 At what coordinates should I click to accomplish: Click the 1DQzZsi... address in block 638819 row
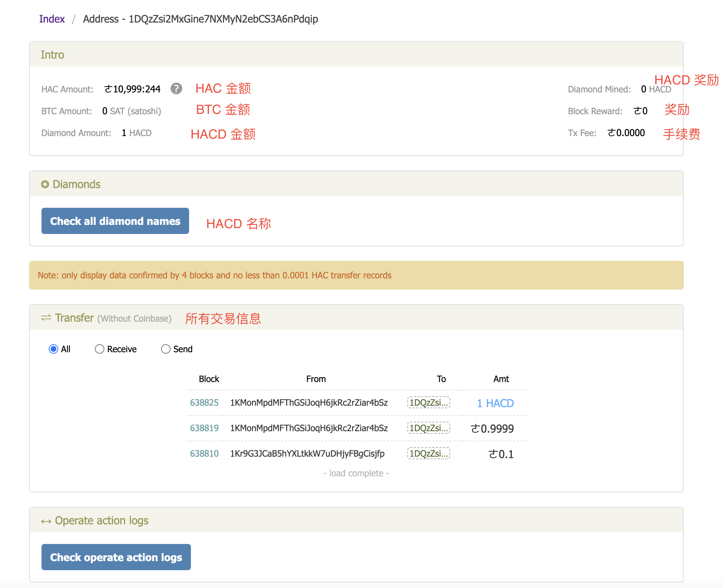(x=428, y=428)
